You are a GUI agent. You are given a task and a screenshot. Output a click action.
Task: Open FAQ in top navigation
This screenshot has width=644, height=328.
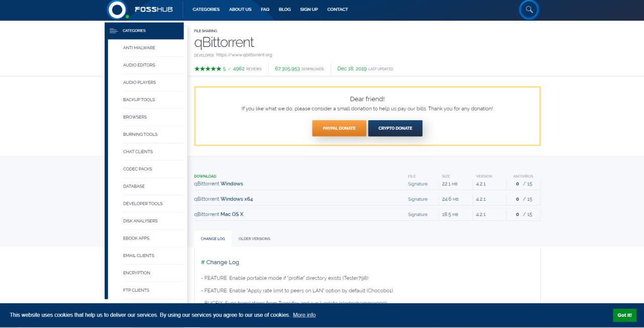pyautogui.click(x=265, y=10)
